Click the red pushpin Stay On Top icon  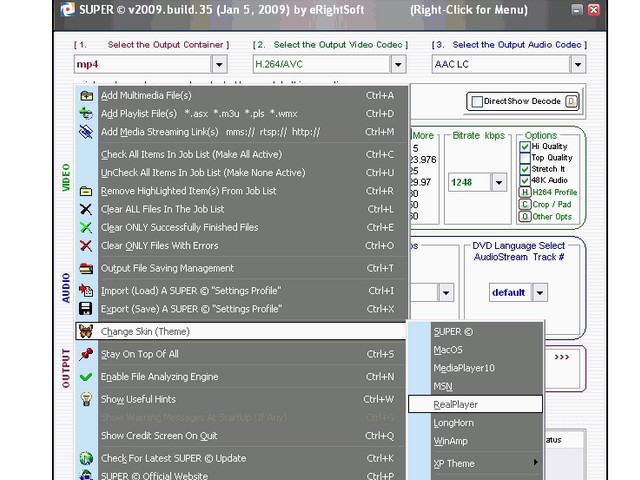pos(86,354)
